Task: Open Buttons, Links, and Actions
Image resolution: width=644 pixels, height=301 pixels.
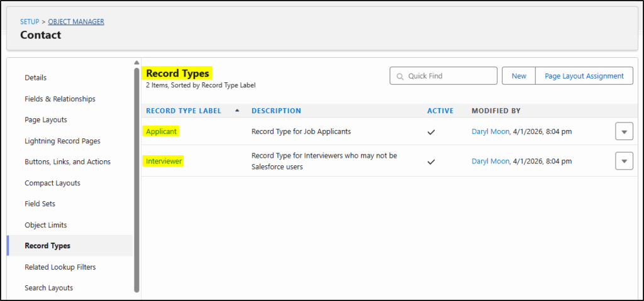Action: pos(67,162)
